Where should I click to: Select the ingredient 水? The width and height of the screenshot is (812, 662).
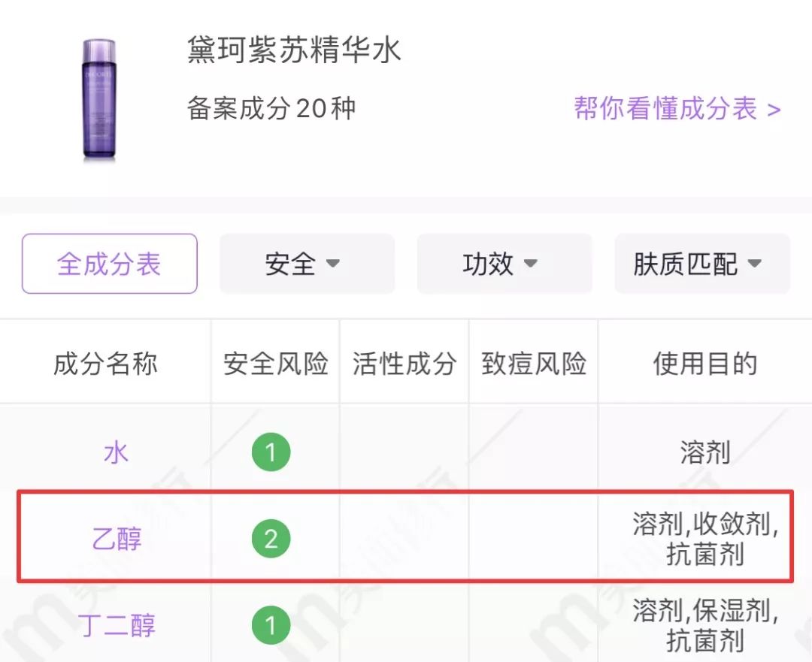[117, 452]
